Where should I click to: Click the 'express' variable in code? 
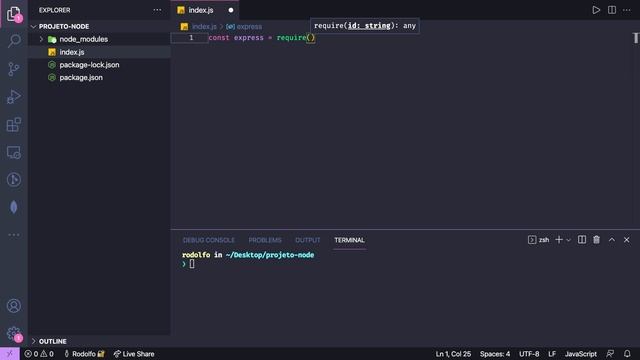[x=249, y=38]
